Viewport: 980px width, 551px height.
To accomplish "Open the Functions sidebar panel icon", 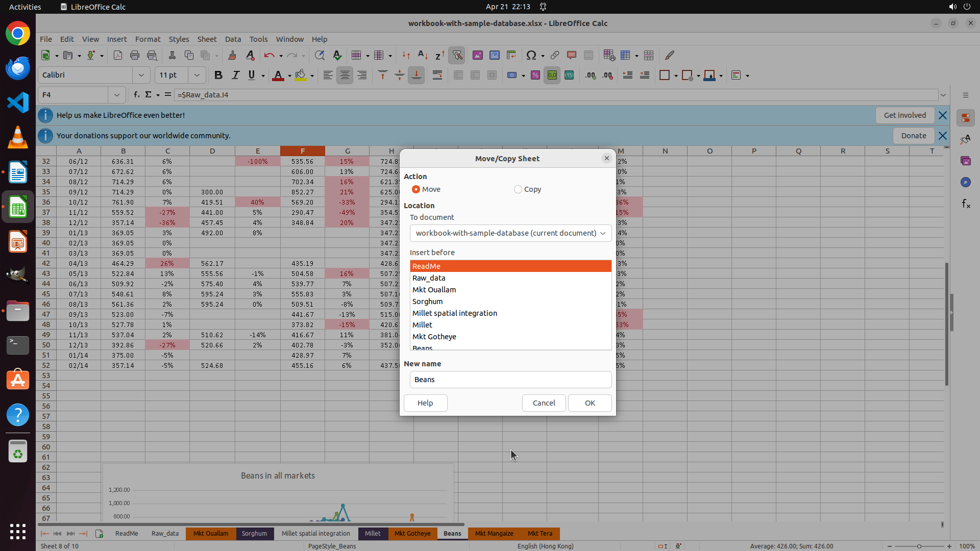I will point(966,204).
